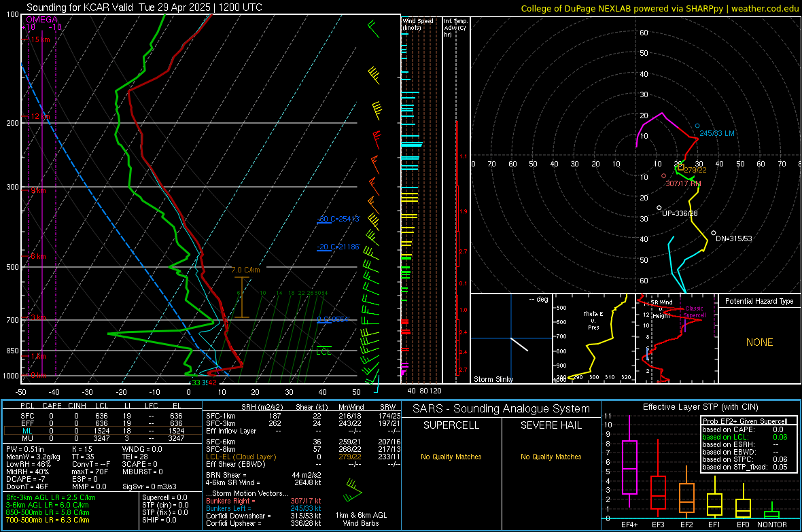The image size is (802, 532).
Task: Select the highlighted ML parcel row
Action: click(101, 431)
